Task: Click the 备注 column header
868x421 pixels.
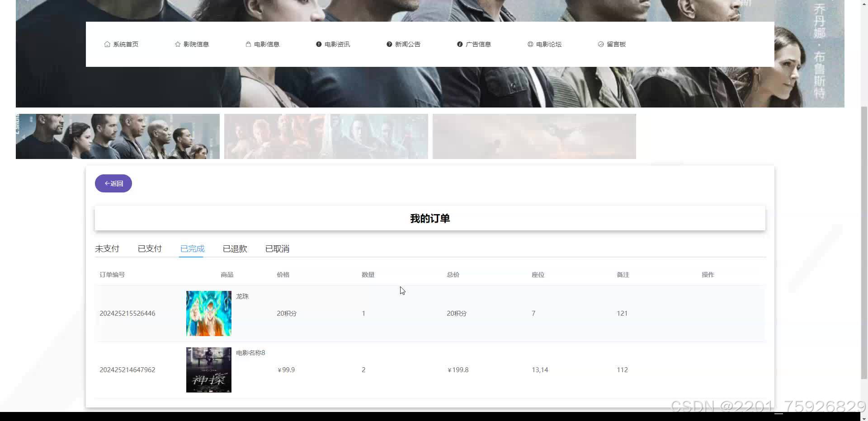Action: (623, 275)
